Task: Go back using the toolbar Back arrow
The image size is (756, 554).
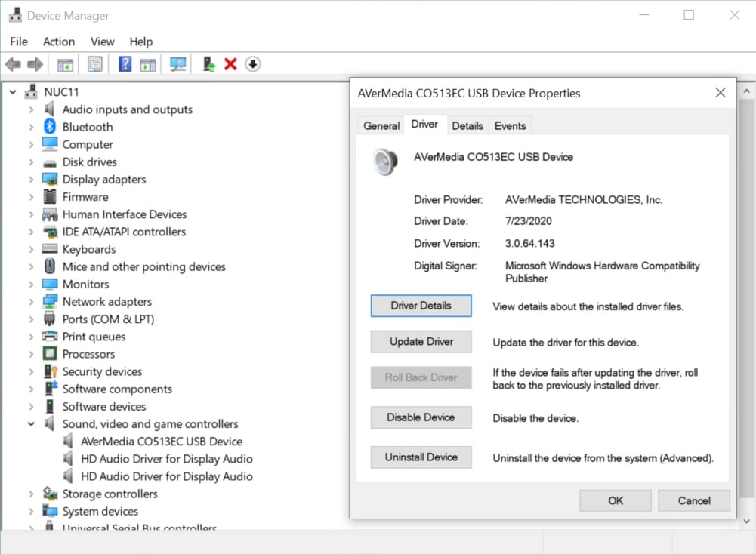Action: pos(13,64)
